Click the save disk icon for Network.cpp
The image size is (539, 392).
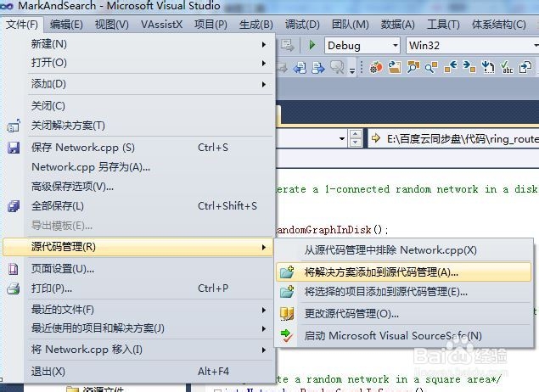point(14,148)
